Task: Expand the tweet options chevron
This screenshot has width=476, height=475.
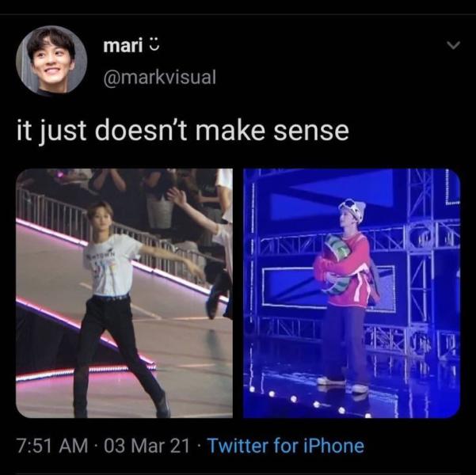Action: 452,47
